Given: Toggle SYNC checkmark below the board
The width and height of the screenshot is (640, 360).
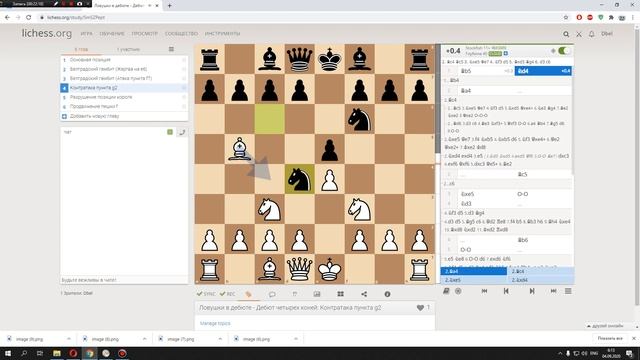Looking at the screenshot, I should click(x=206, y=294).
